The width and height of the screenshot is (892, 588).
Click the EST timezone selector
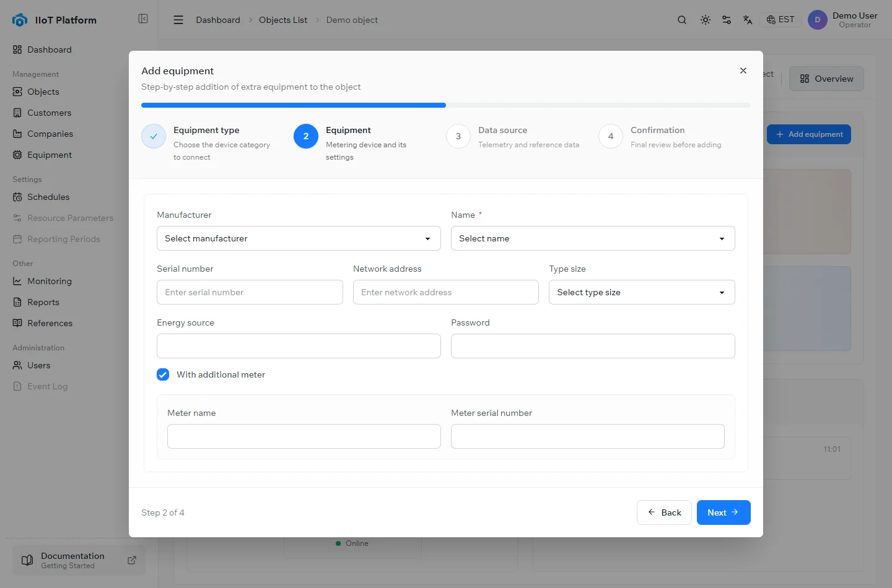(780, 20)
